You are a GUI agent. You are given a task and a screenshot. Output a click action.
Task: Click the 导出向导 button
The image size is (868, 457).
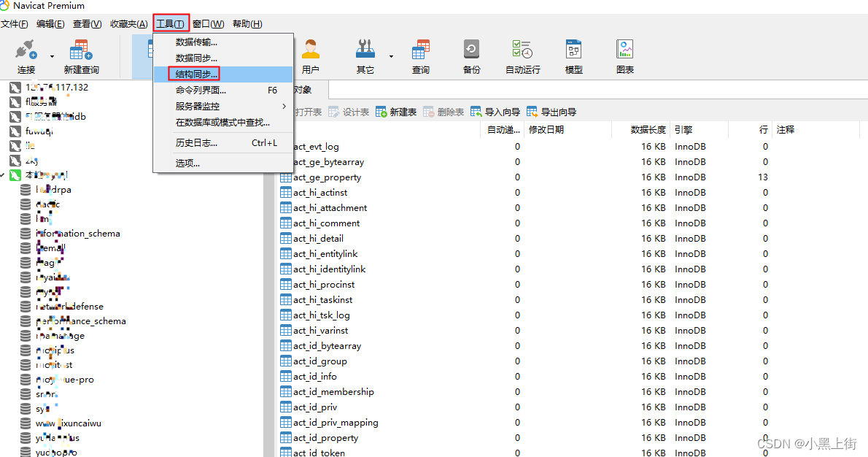tap(551, 112)
